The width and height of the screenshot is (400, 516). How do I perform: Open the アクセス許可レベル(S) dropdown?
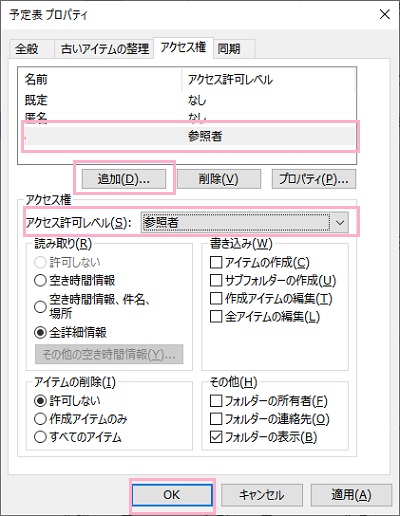click(245, 222)
